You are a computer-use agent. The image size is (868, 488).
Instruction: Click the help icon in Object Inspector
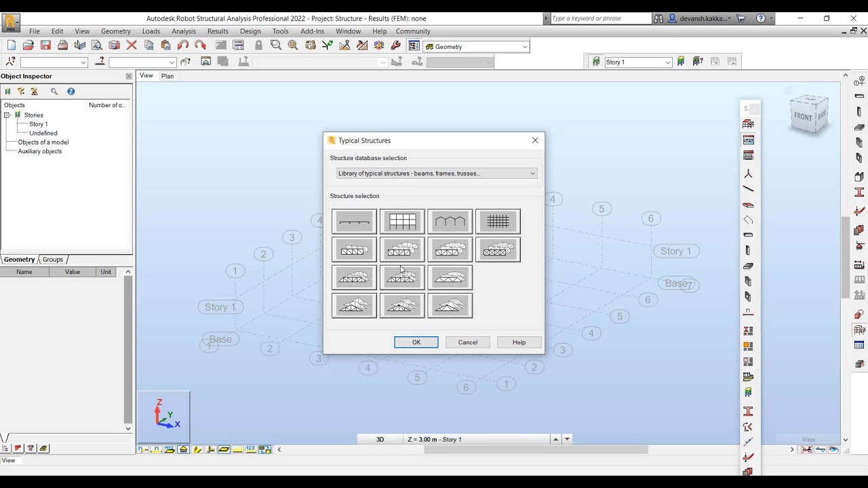(71, 91)
